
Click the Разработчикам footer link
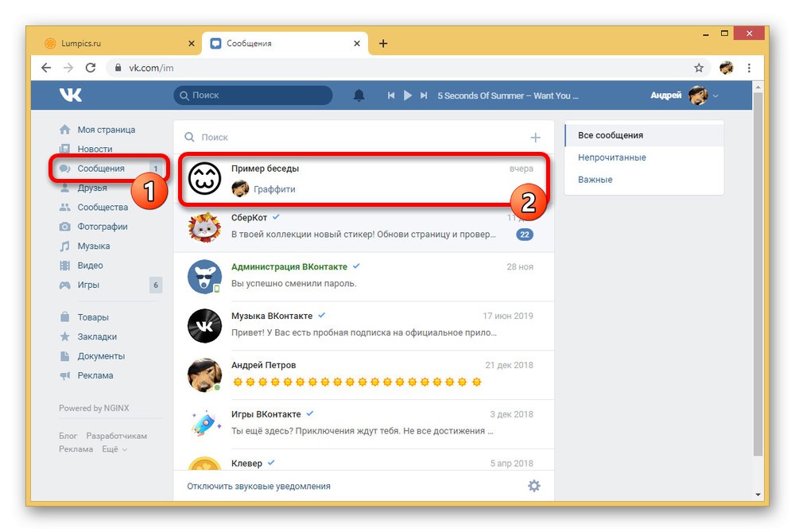[x=117, y=436]
